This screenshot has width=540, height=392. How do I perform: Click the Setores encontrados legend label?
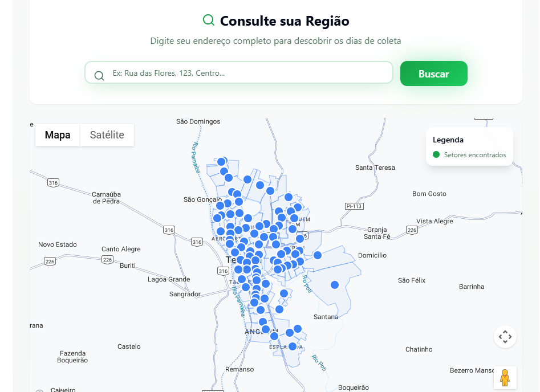[474, 154]
